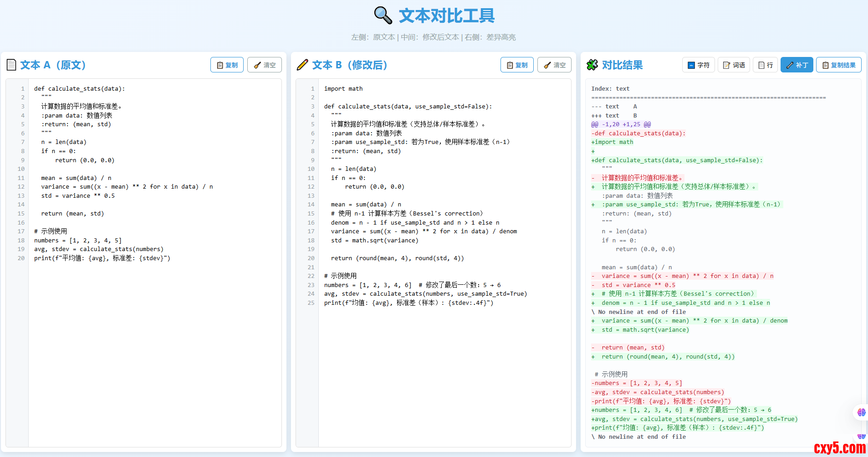Click the 文本对比工具 page title
The image size is (868, 457).
click(446, 16)
